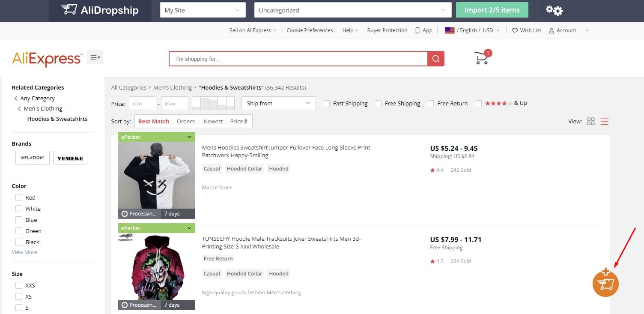This screenshot has width=644, height=314.
Task: Open the Ship from dropdown
Action: tap(279, 103)
